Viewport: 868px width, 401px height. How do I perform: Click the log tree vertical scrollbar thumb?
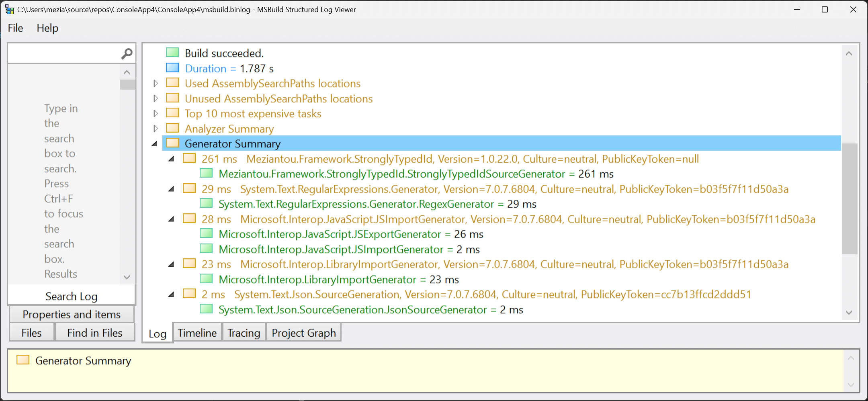(x=849, y=198)
